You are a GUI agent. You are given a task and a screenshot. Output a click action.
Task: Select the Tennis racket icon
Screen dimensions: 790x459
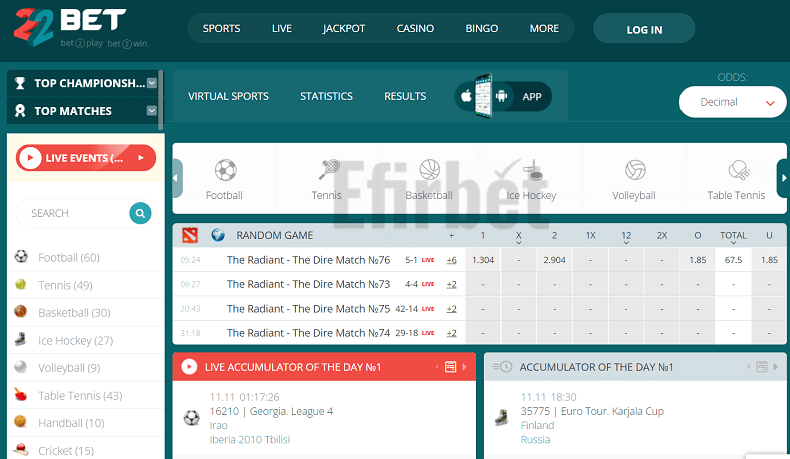pyautogui.click(x=327, y=171)
